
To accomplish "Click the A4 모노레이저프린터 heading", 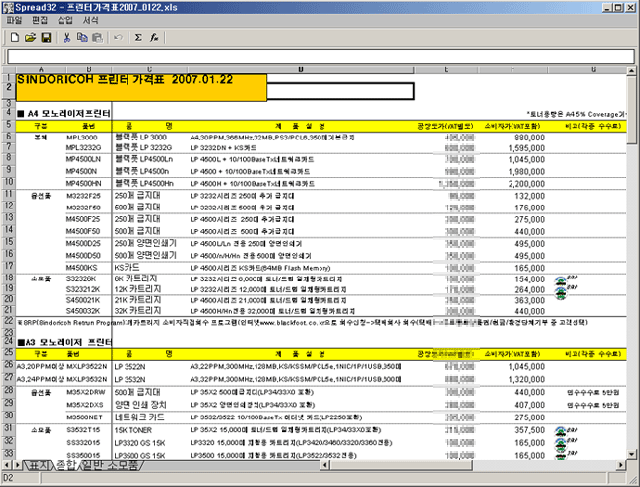I will click(x=64, y=113).
